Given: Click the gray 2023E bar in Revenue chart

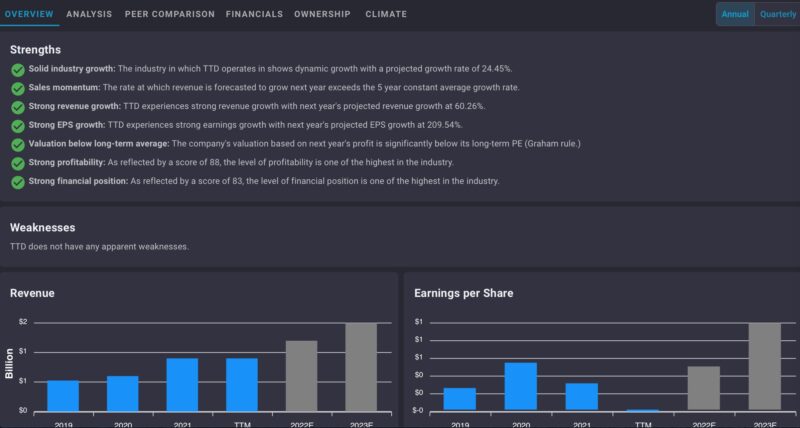Looking at the screenshot, I should pos(361,367).
